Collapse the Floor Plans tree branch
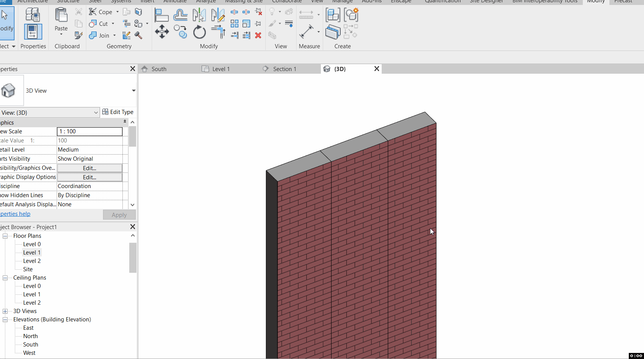 pyautogui.click(x=5, y=236)
